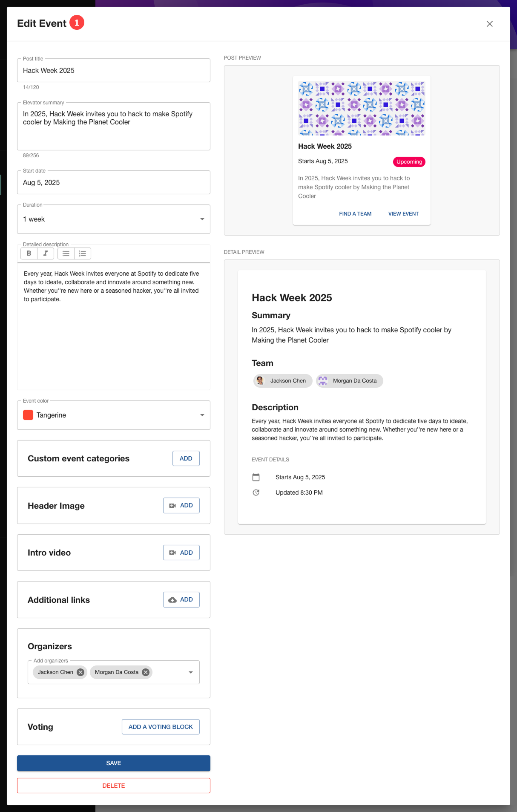Toggle italic formatting in description editor

pos(46,253)
